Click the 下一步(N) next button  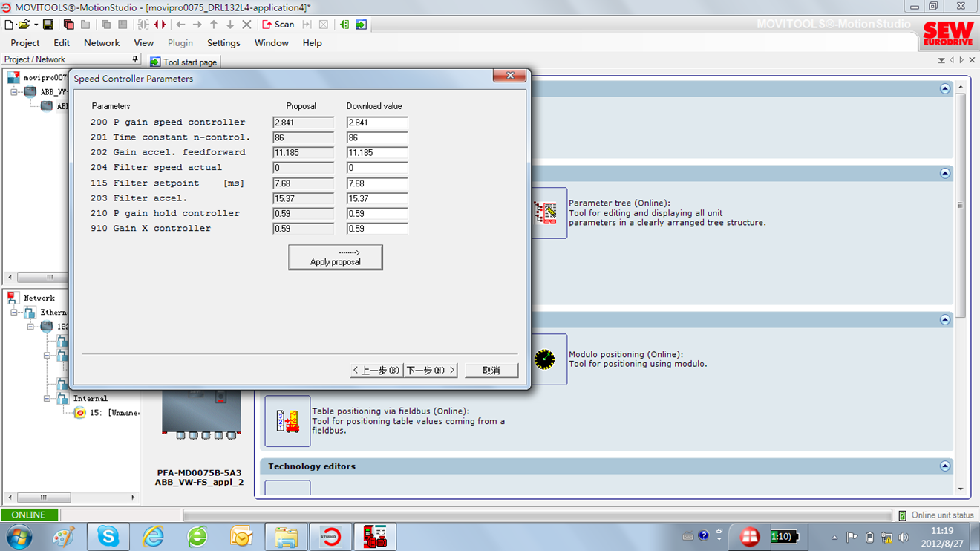coord(431,370)
